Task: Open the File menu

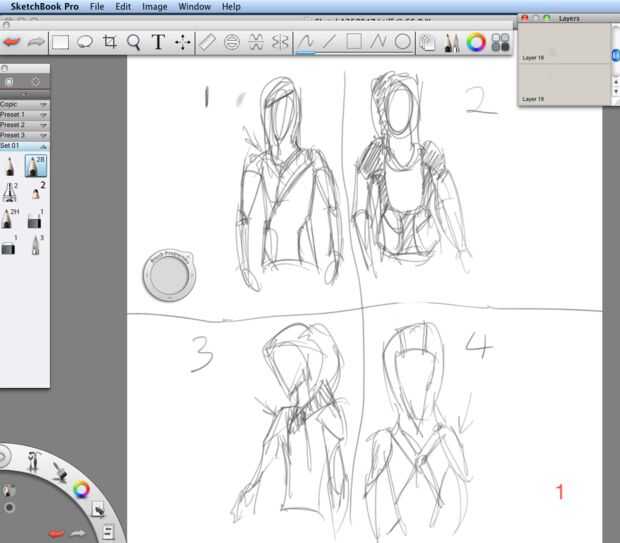Action: pyautogui.click(x=97, y=7)
